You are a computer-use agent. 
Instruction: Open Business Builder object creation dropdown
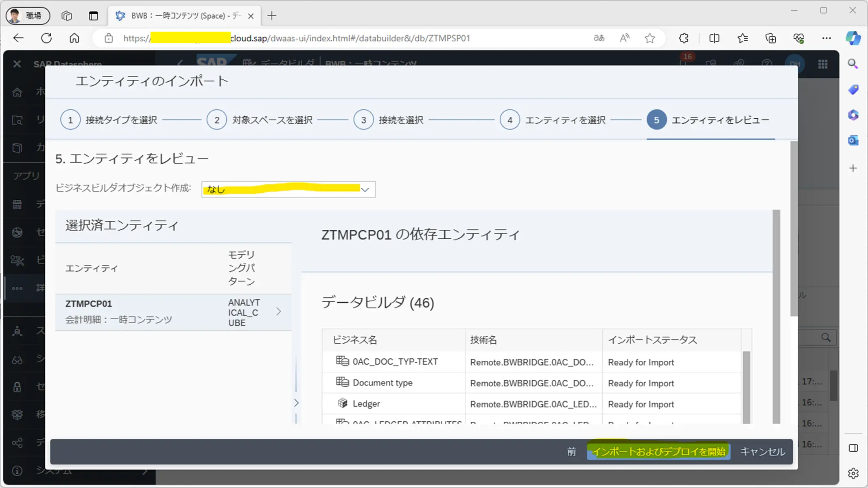click(289, 190)
